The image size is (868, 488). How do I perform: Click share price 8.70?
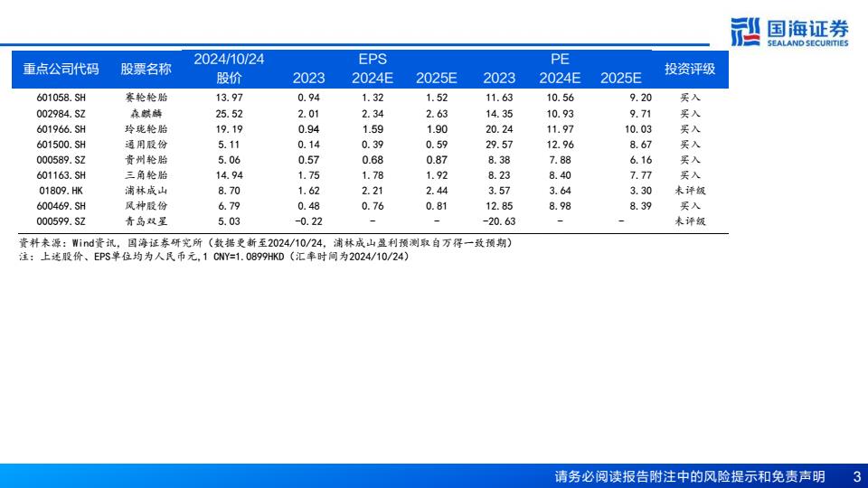229,191
